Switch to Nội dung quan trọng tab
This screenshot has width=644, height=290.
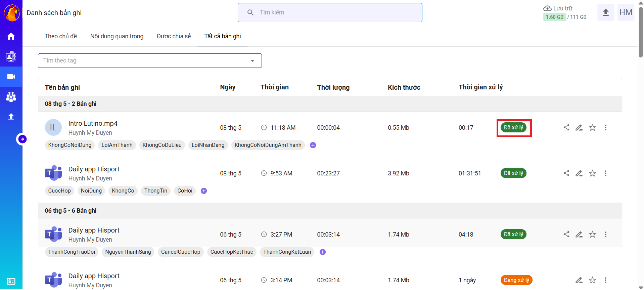[x=117, y=36]
